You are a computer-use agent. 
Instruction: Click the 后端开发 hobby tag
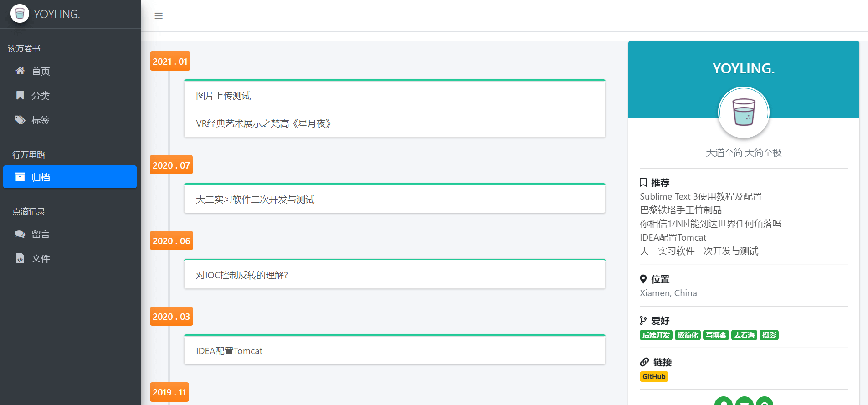[656, 335]
